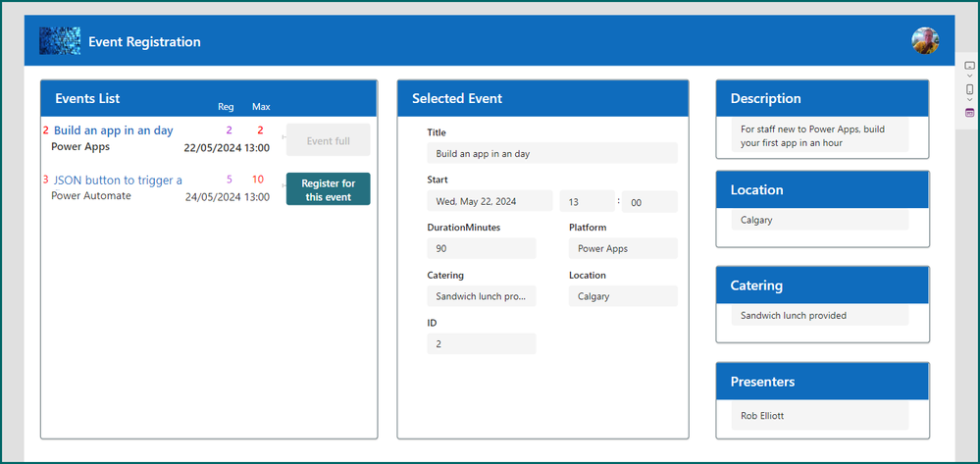Click presenter name Rob Elliott
980x464 pixels.
763,416
